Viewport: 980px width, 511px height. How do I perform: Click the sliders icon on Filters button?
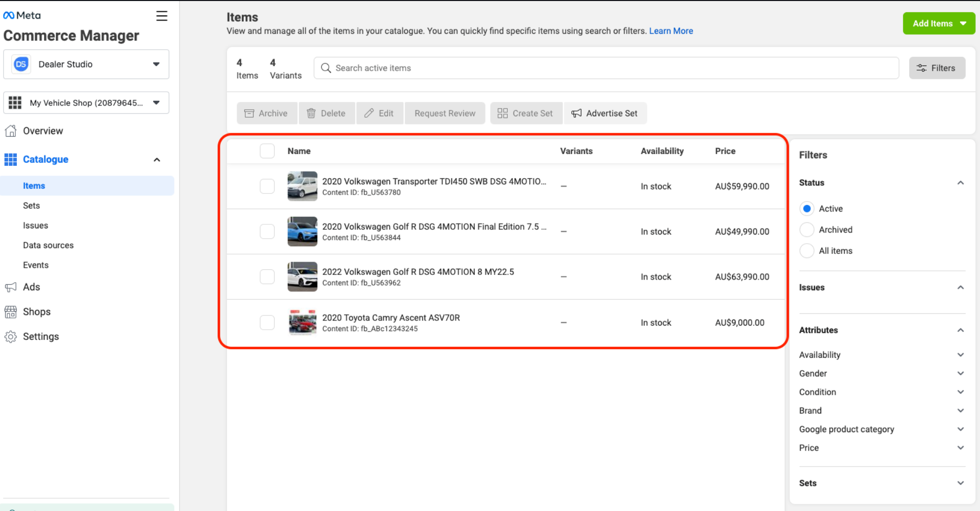pos(922,68)
